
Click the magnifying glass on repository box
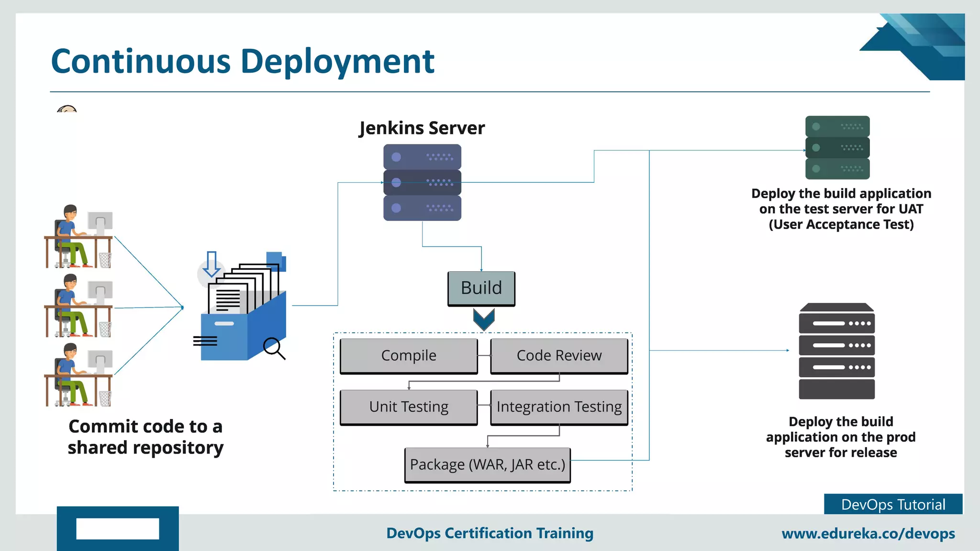point(274,348)
